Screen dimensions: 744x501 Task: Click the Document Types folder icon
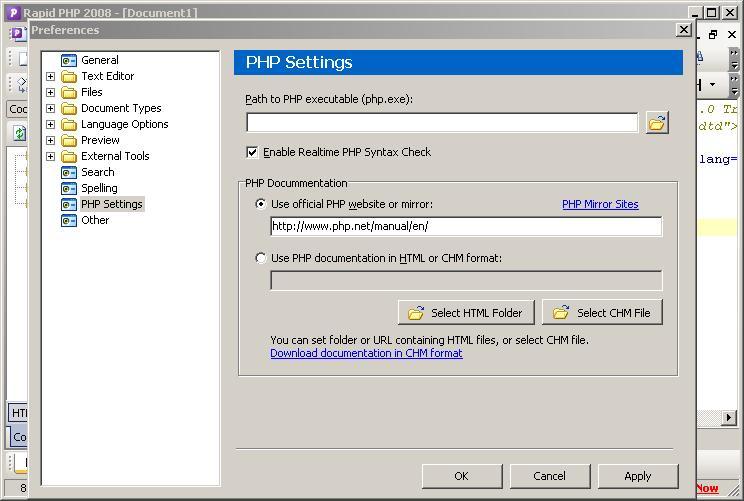[x=69, y=109]
